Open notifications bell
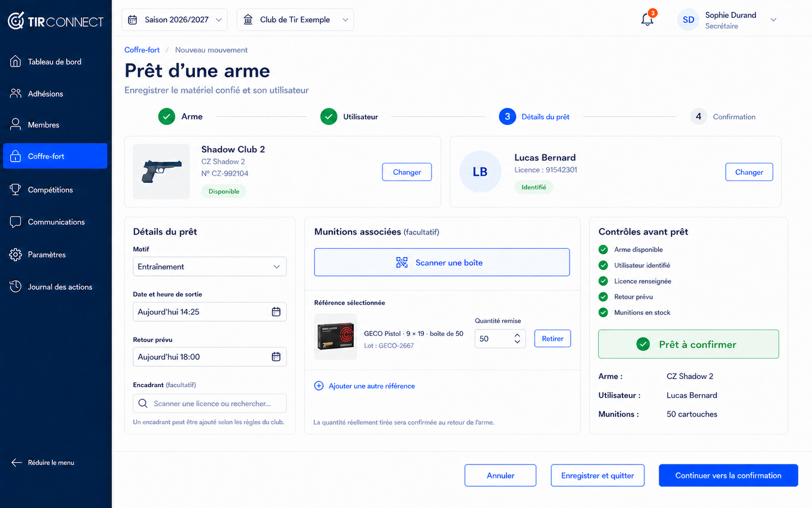This screenshot has width=812, height=508. pyautogui.click(x=647, y=19)
